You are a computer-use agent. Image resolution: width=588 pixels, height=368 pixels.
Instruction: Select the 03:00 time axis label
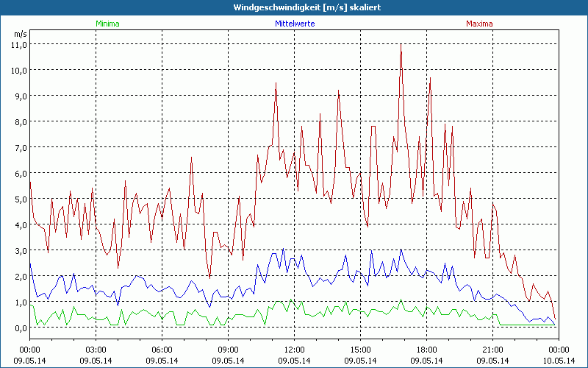96,349
